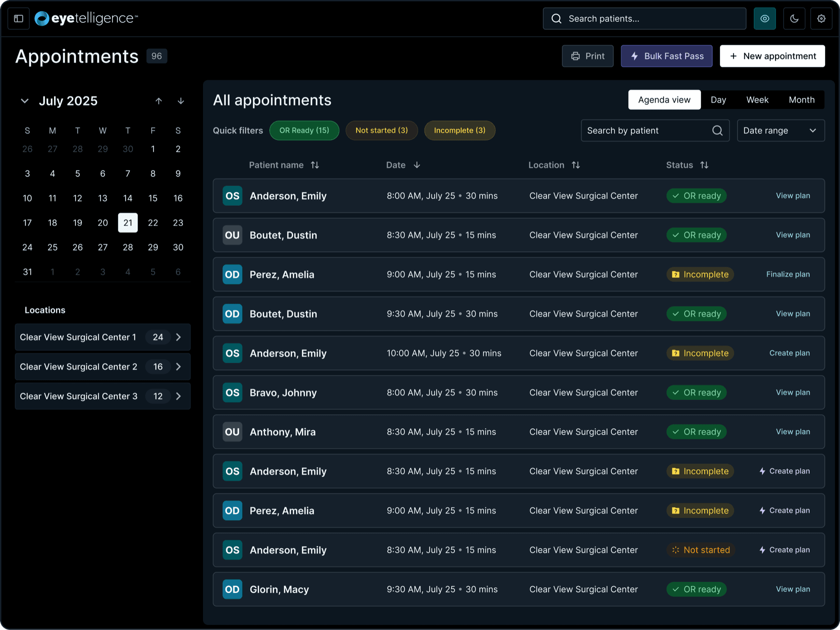The height and width of the screenshot is (630, 840).
Task: Click the Locations section heading
Action: coord(45,310)
